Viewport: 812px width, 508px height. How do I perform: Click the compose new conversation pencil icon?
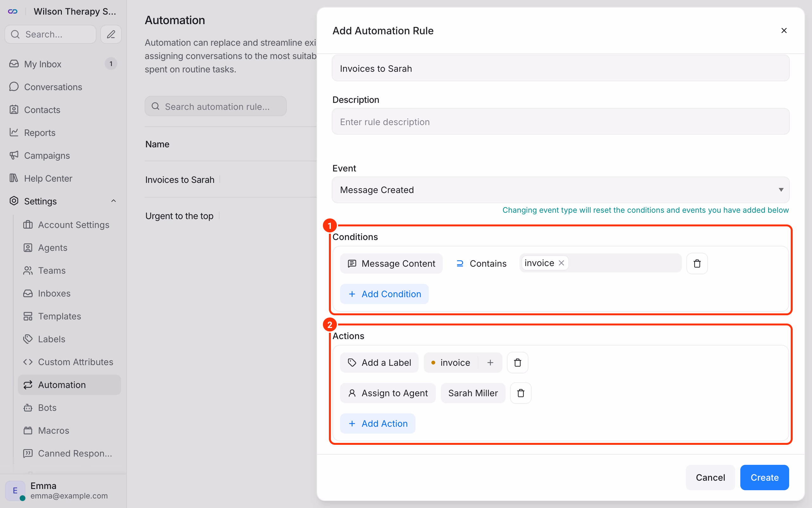[111, 34]
